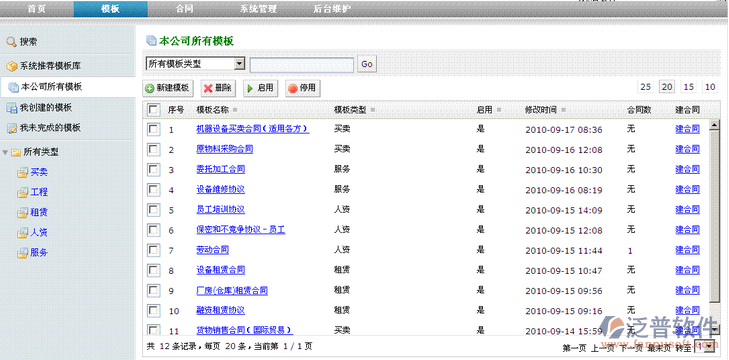Click the 我创建的模板 sidebar icon
Screen dimensions: 729x360
[x=12, y=108]
